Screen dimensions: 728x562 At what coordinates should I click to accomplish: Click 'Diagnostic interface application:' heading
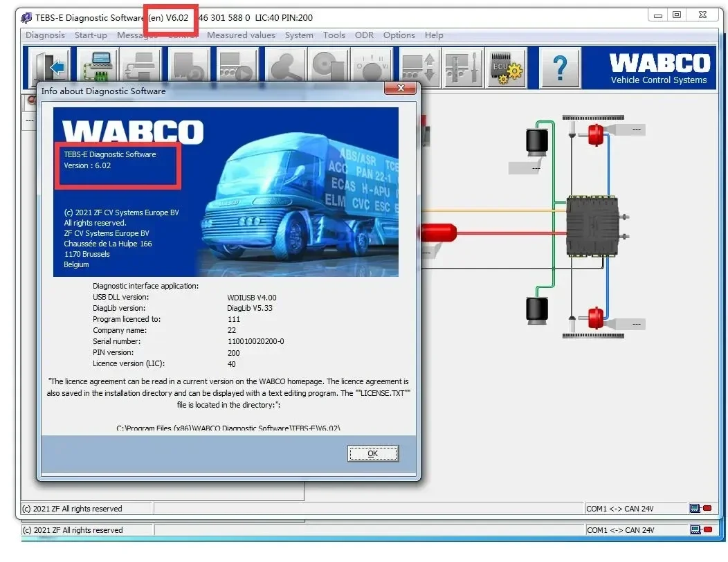(146, 286)
